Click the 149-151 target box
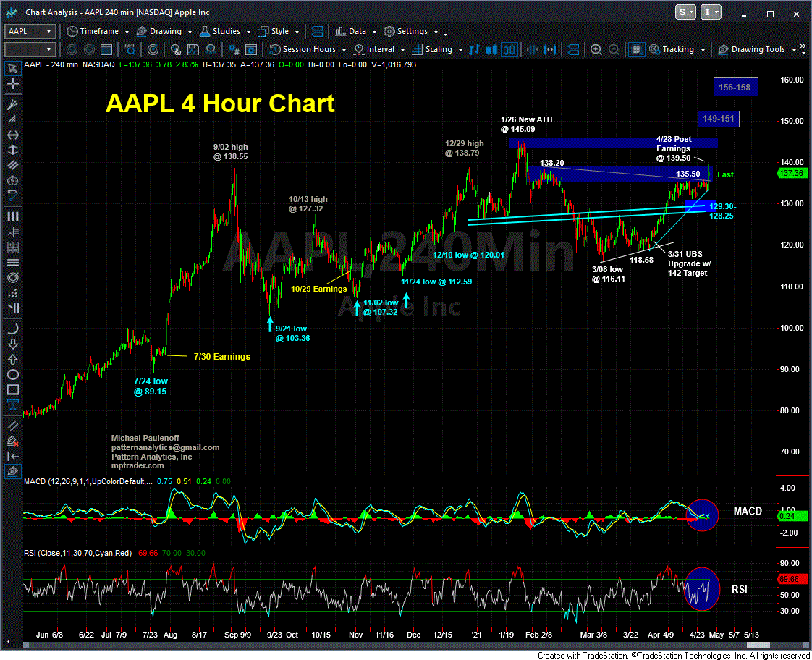 (719, 119)
